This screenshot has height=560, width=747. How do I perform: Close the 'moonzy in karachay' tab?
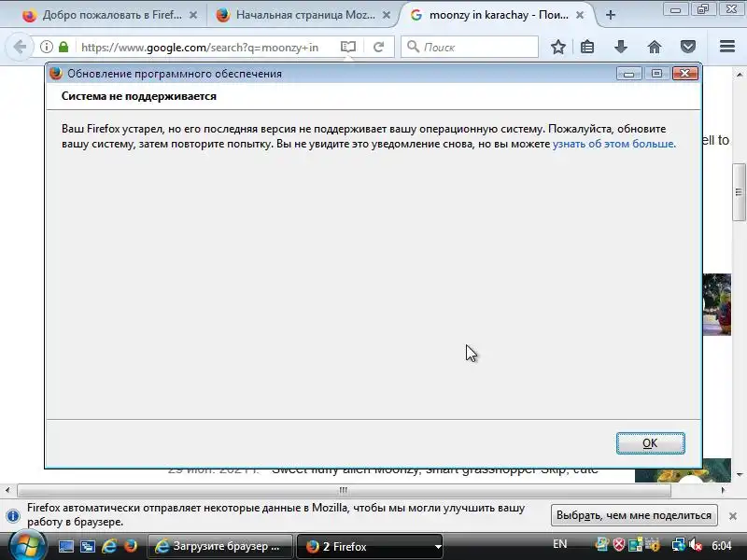(580, 15)
